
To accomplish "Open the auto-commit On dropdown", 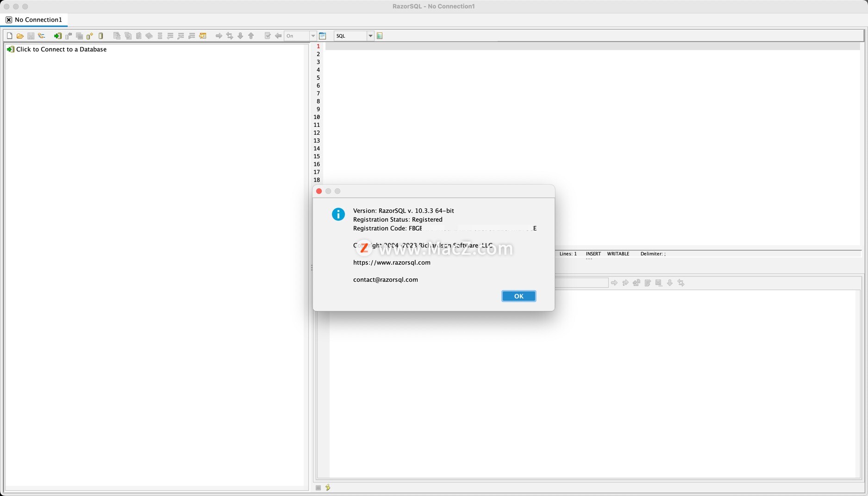I will click(313, 36).
